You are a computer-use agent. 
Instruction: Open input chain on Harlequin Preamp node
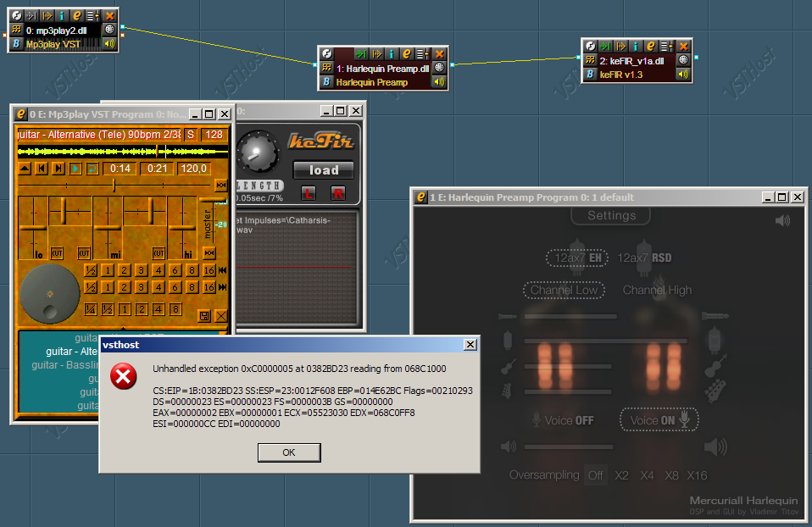361,54
